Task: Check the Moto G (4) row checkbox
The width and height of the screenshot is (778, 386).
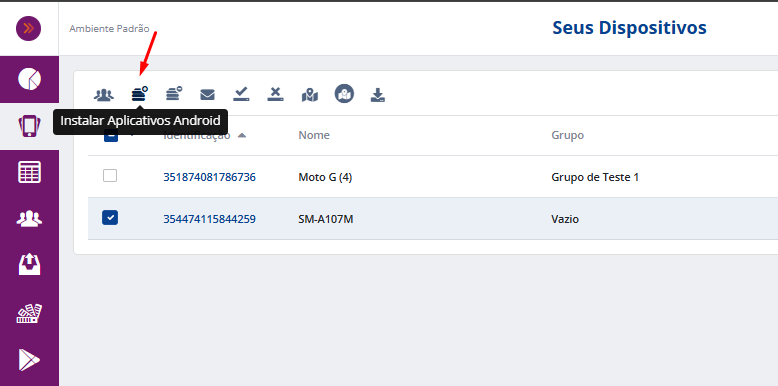Action: click(x=110, y=176)
